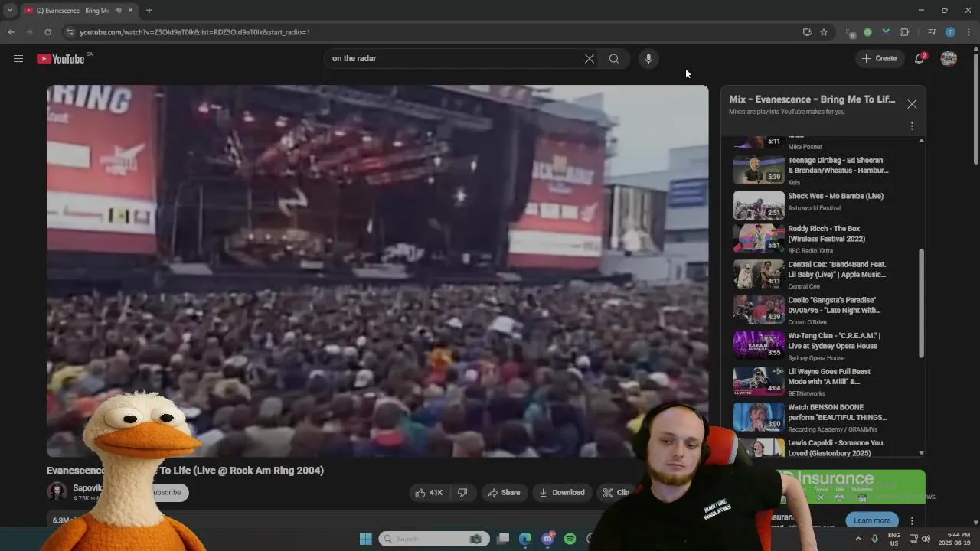This screenshot has width=980, height=551.
Task: Open Task View on the taskbar
Action: point(503,539)
